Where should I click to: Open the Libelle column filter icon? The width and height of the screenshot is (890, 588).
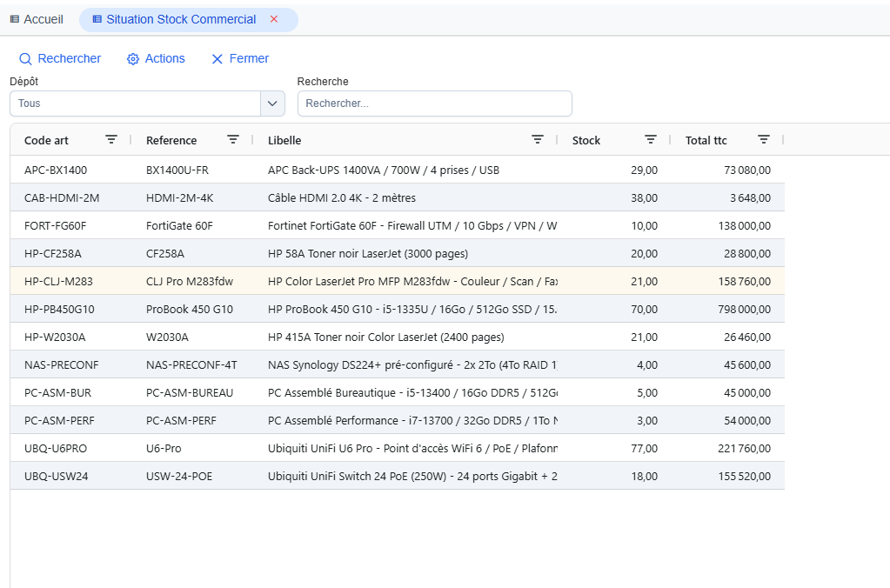pyautogui.click(x=538, y=140)
